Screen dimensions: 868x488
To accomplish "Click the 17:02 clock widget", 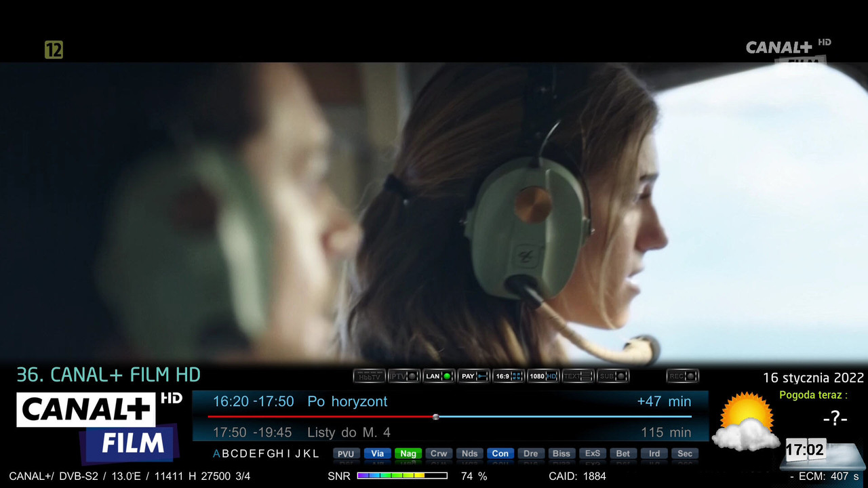I will click(x=805, y=449).
